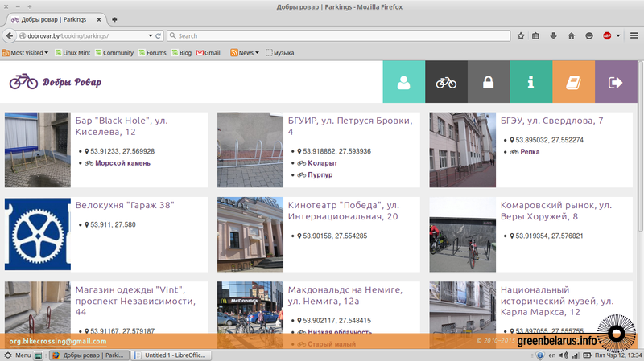This screenshot has width=644, height=361.
Task: Click the volume speaker tray icon
Action: point(564,355)
